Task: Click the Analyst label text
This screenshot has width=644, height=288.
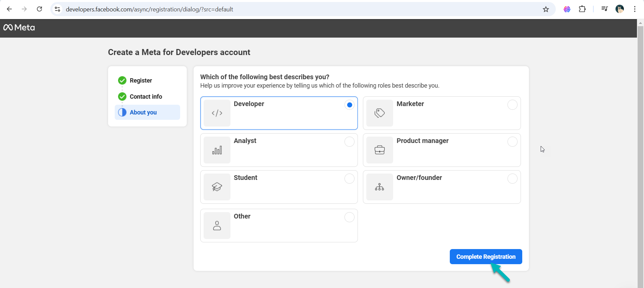Action: click(245, 141)
